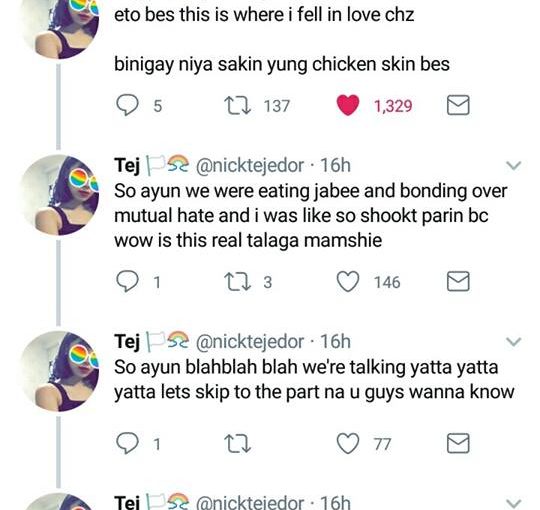Open options chevron on jabee tweet
Screen dimensions: 540x510
pos(514,166)
